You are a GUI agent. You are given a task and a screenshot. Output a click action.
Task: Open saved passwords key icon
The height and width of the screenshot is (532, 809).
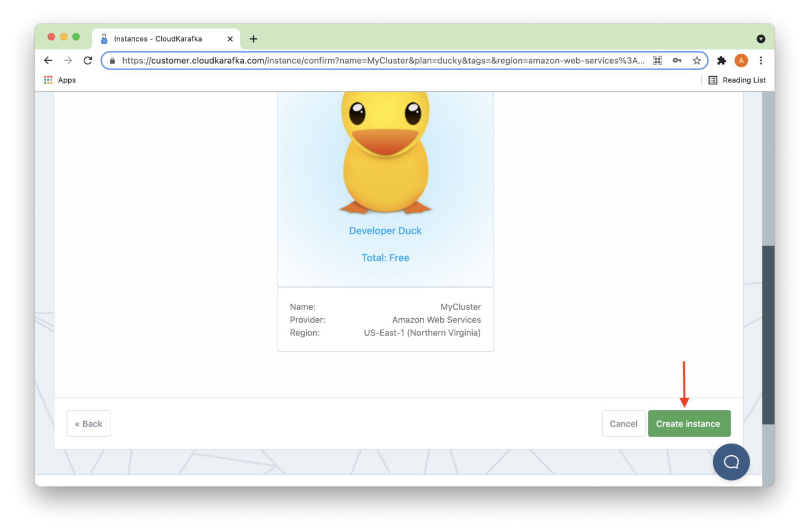(677, 60)
